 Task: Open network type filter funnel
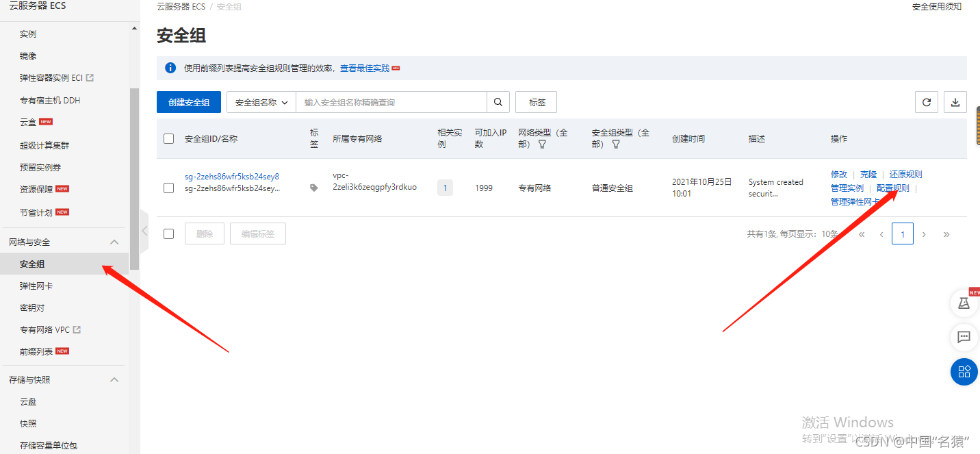[542, 144]
